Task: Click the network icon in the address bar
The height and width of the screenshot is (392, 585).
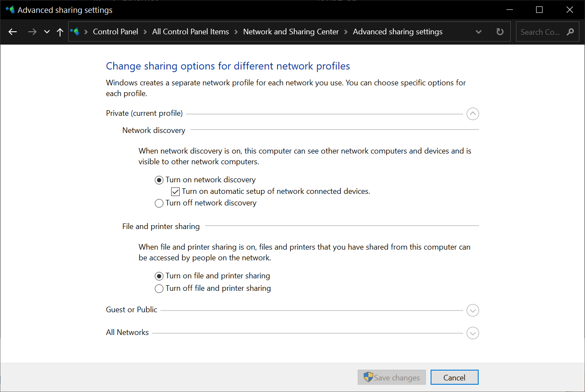Action: (x=75, y=32)
